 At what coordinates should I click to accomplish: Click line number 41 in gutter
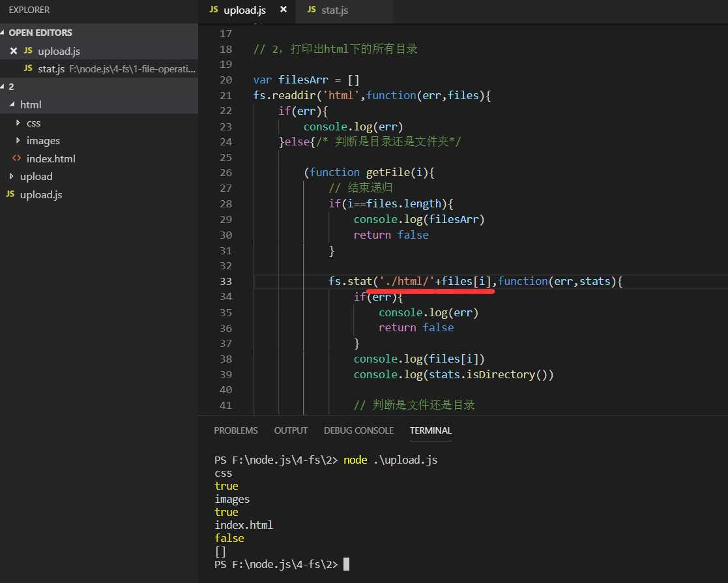pos(226,406)
